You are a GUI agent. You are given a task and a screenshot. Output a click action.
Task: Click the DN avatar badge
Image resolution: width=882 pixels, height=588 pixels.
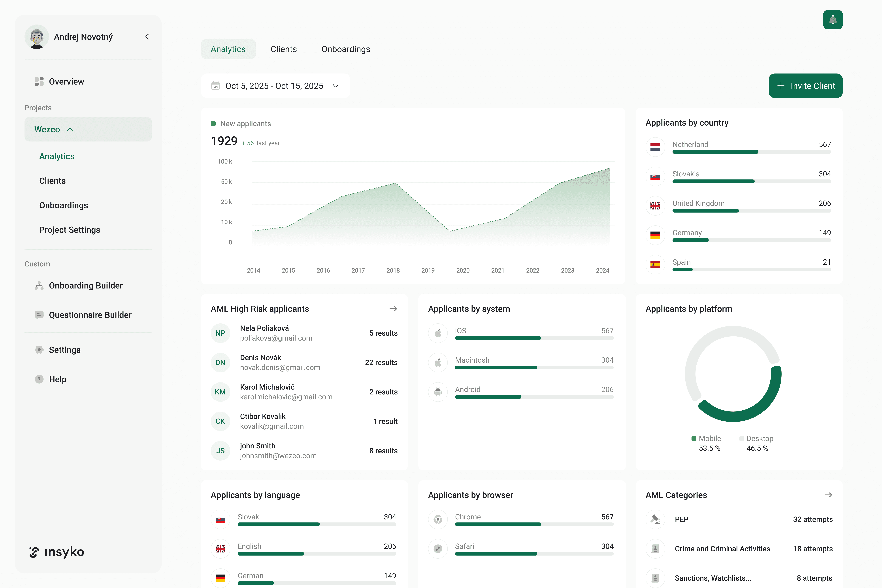coord(221,362)
